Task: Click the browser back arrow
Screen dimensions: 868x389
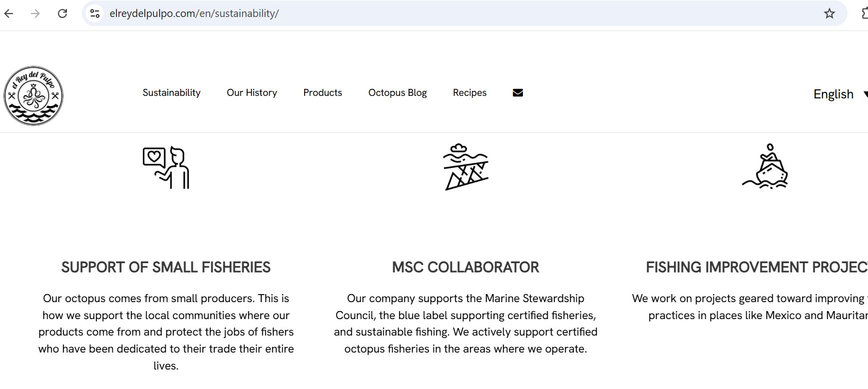Action: pyautogui.click(x=9, y=13)
